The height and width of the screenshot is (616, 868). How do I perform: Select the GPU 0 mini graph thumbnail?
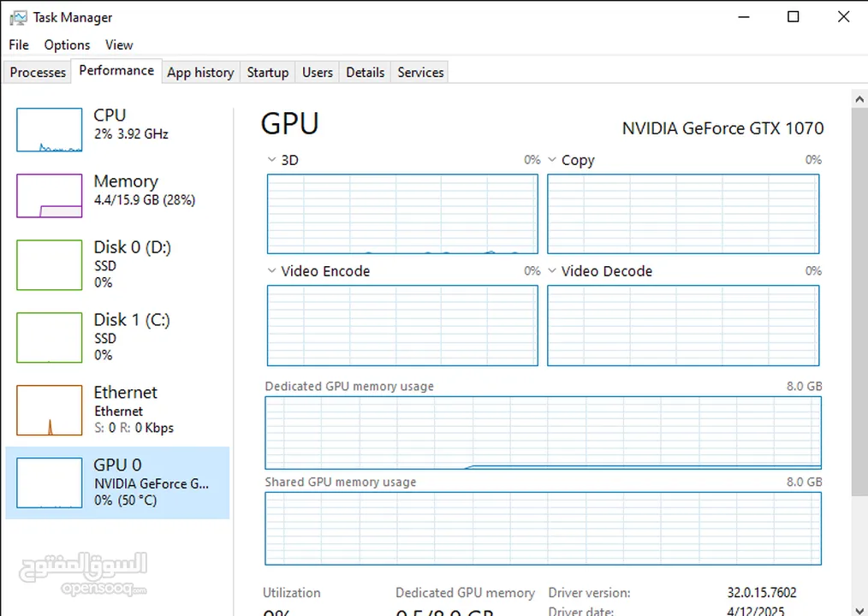coord(50,483)
